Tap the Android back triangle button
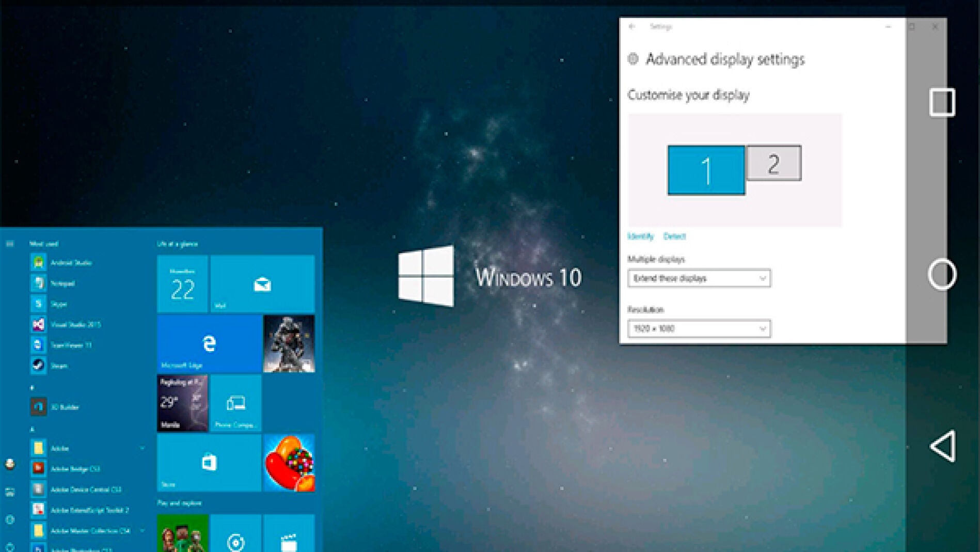The image size is (980, 552). [x=942, y=446]
